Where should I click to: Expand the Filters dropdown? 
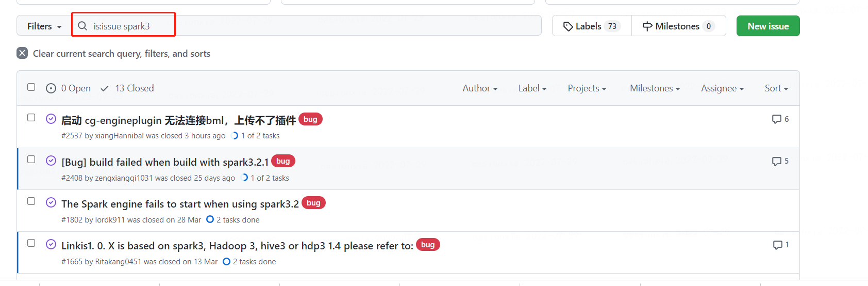(44, 26)
